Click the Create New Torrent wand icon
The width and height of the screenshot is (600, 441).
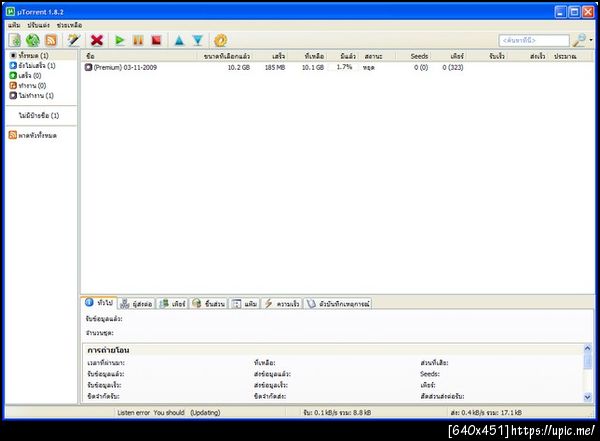click(73, 40)
